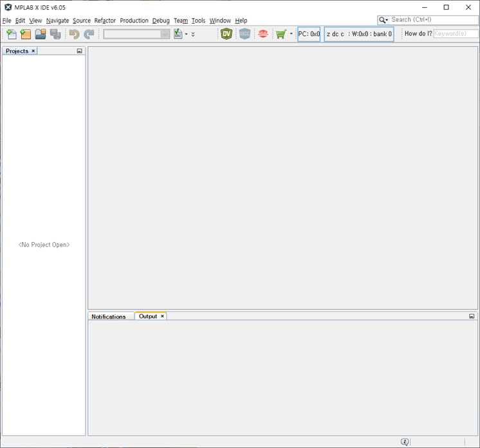Launch the MCC Code Configurator icon

pos(245,33)
